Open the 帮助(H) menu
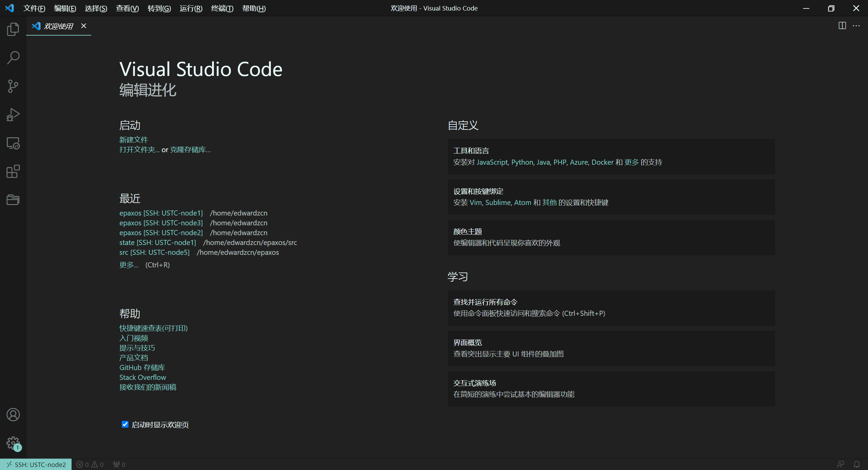This screenshot has height=470, width=868. coord(254,8)
